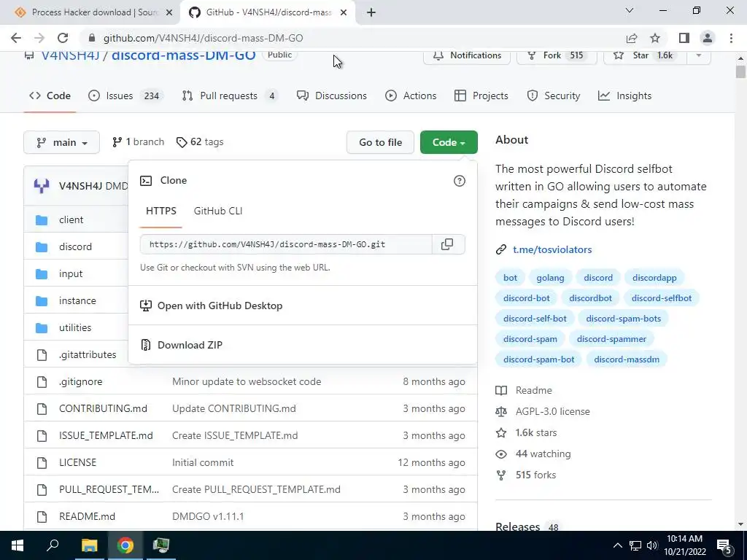Open the README.md file
747x560 pixels.
88,517
